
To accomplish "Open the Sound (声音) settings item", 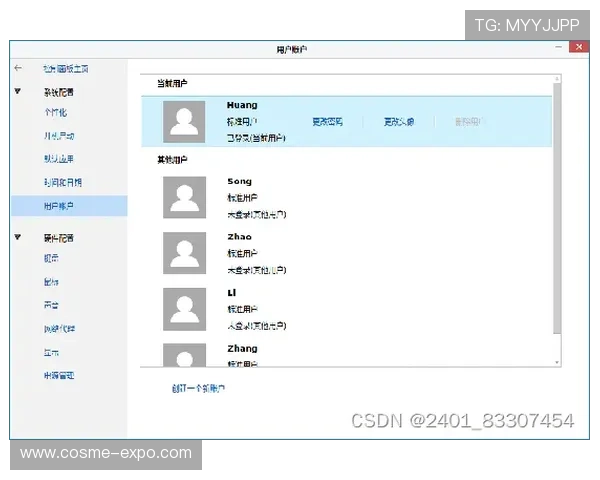I will tap(51, 305).
